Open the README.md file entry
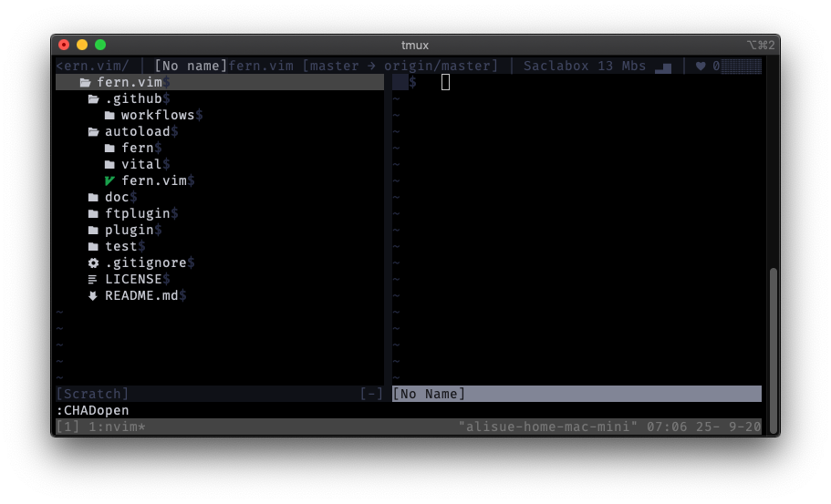The image size is (831, 504). [141, 295]
